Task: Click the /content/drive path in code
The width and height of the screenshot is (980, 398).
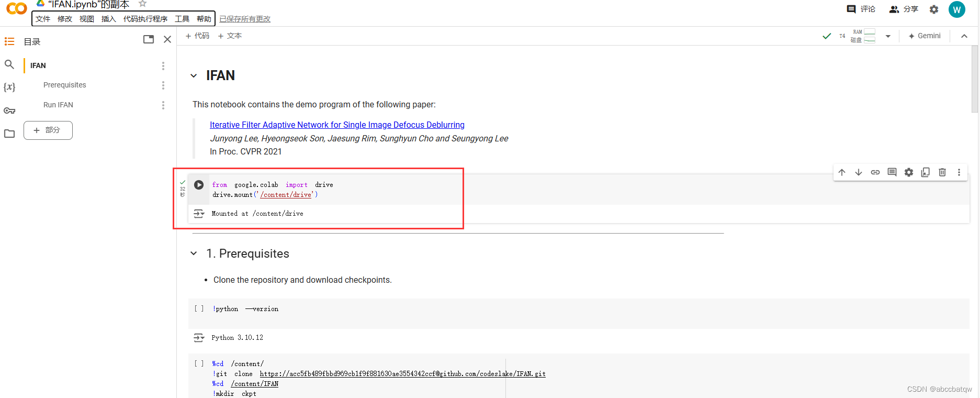Action: pyautogui.click(x=286, y=195)
